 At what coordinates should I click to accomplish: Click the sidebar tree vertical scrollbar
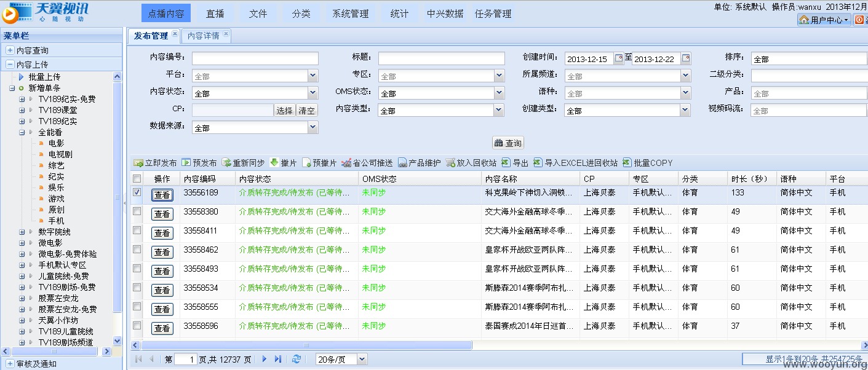coord(117,197)
